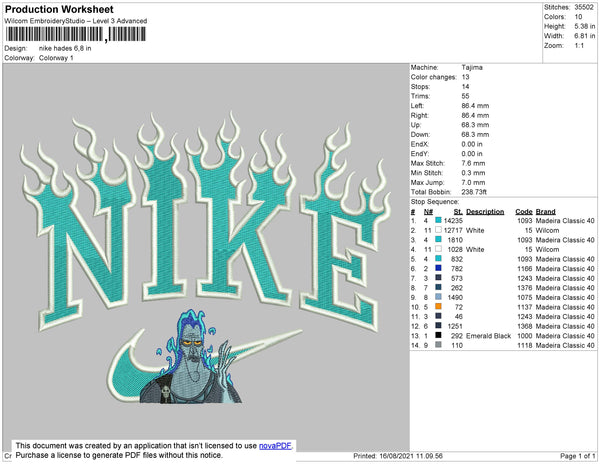Click the Trims value 55
600x464 pixels.
(465, 96)
